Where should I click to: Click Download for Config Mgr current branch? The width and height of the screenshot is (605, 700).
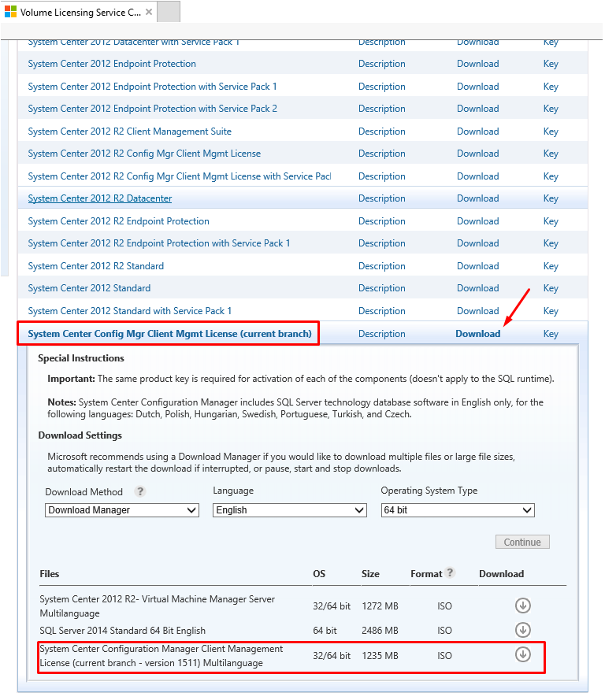(x=477, y=334)
